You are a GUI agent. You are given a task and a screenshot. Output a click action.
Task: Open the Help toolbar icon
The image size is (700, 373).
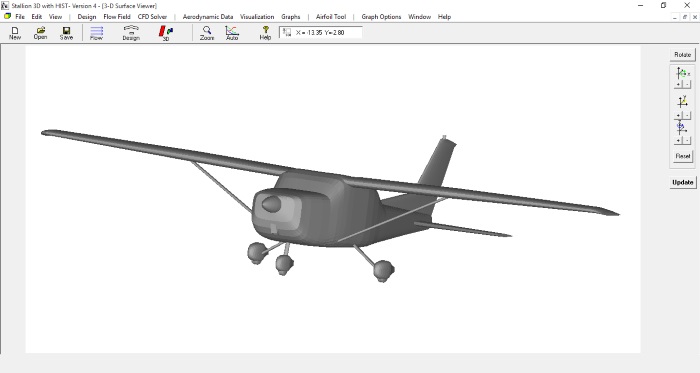pos(265,33)
